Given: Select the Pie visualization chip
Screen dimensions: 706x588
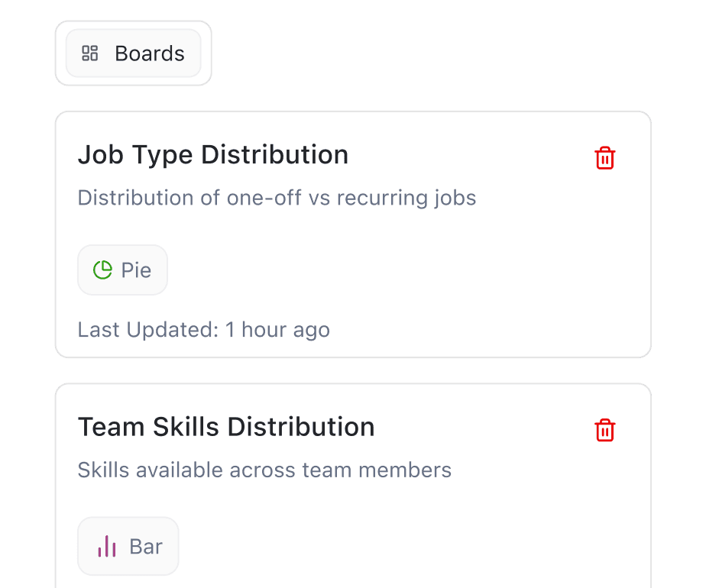Looking at the screenshot, I should (x=122, y=270).
